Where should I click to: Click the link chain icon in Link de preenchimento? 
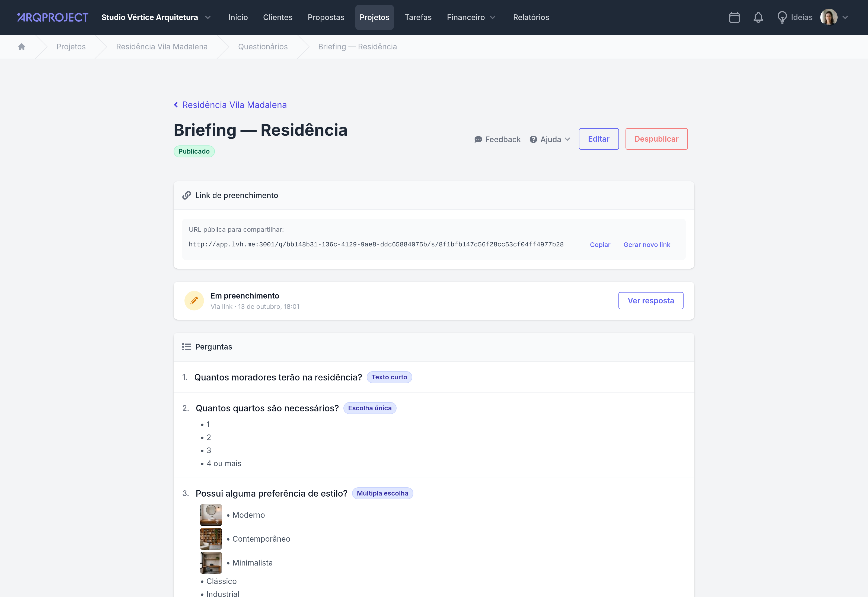pos(187,196)
